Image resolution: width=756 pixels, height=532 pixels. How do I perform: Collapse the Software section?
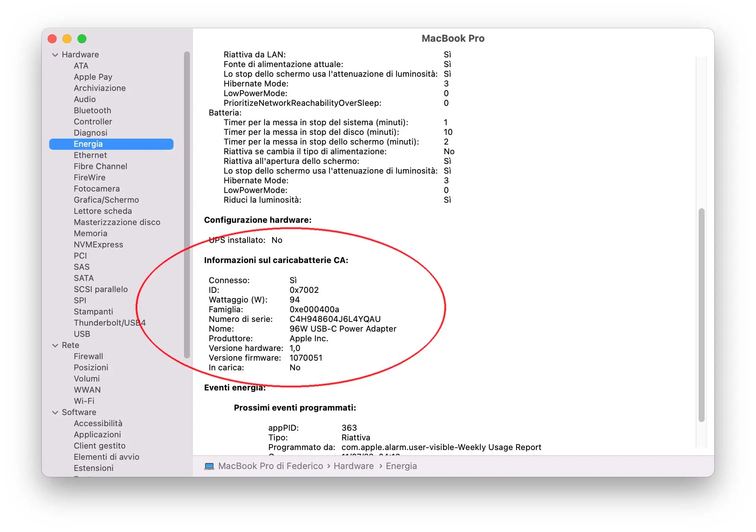(55, 412)
